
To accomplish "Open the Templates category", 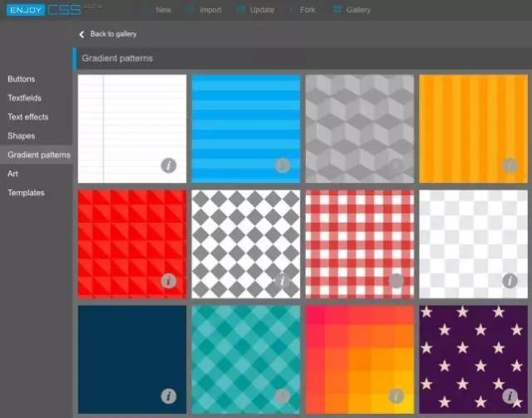I will tap(26, 193).
